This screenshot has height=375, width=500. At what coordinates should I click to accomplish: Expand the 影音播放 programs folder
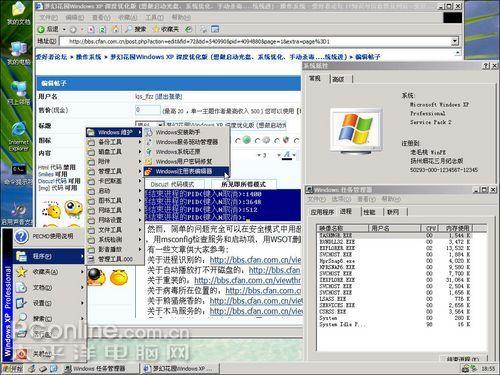click(115, 249)
